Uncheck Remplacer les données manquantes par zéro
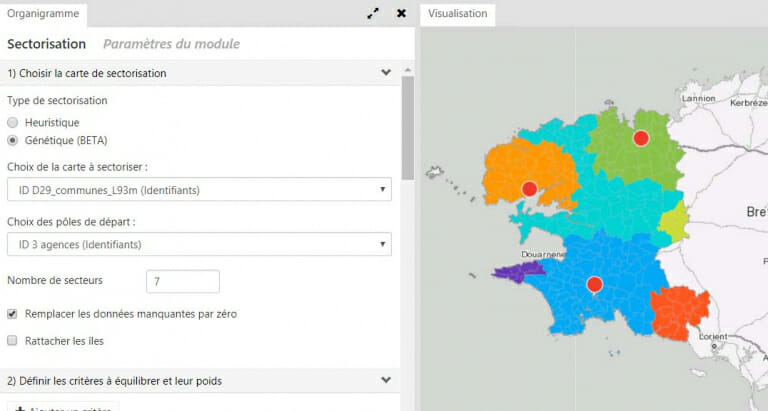The width and height of the screenshot is (768, 411). [13, 314]
